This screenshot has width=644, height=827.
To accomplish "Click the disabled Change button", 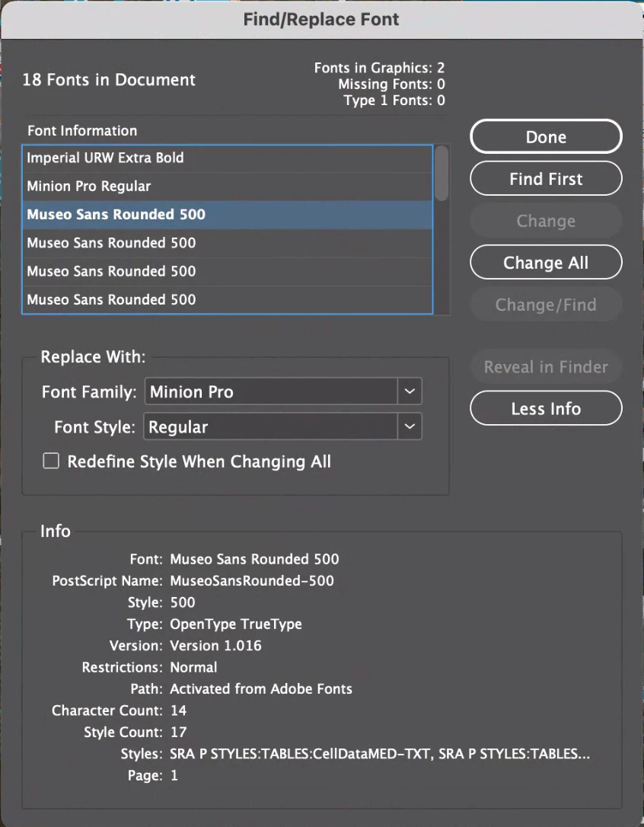I will [x=546, y=221].
